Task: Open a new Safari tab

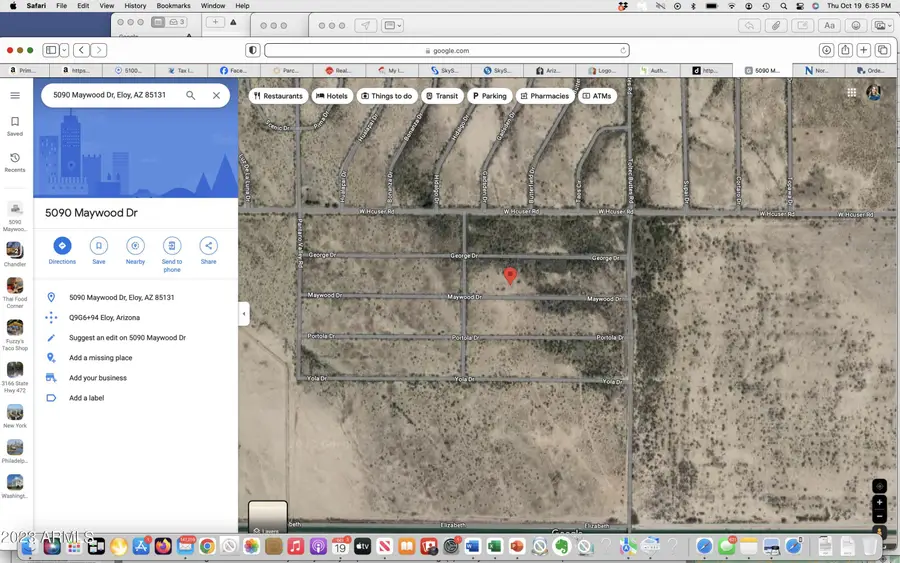Action: (x=863, y=50)
